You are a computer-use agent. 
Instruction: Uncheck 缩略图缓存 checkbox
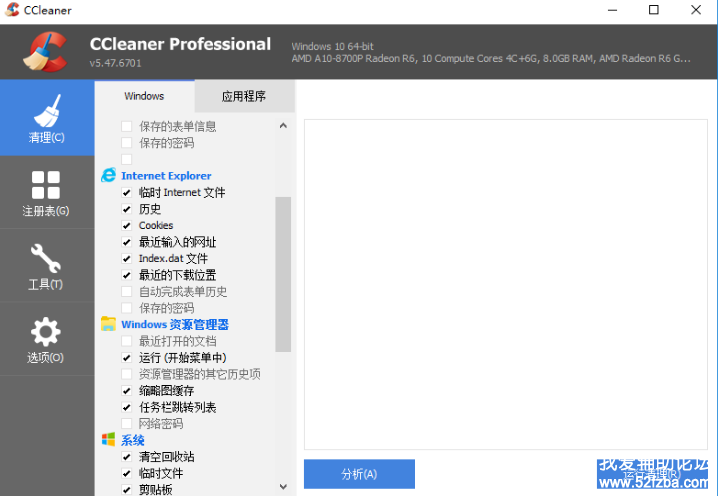[127, 390]
